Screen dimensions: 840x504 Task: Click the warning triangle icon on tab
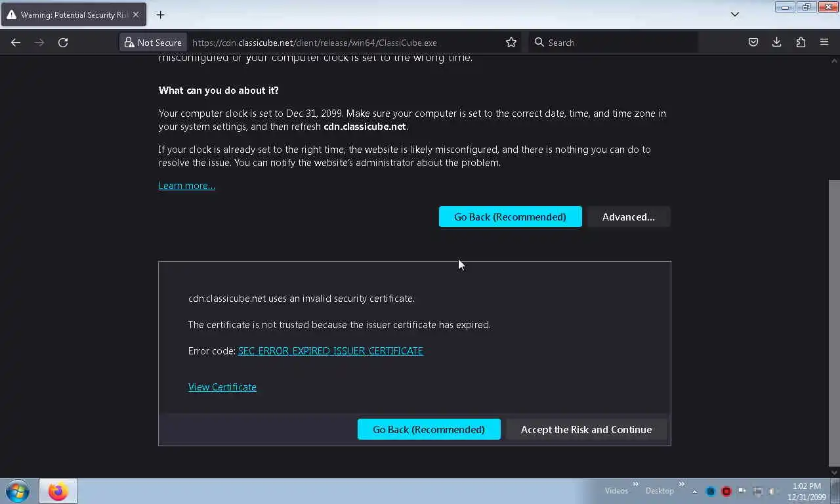pos(12,14)
